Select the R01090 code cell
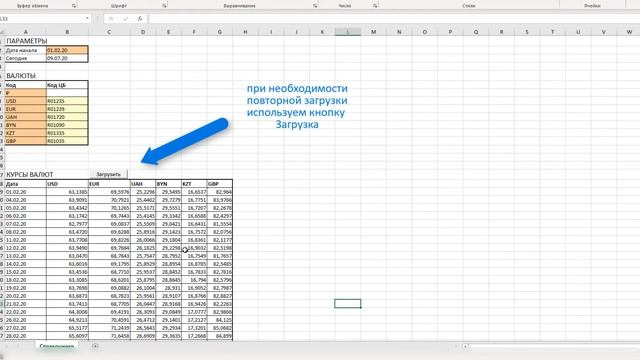Image resolution: width=640 pixels, height=360 pixels. click(x=67, y=125)
